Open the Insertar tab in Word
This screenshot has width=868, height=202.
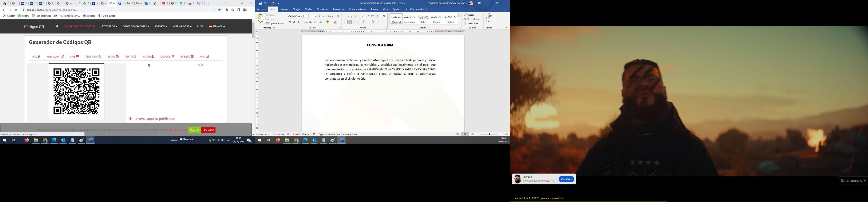pyautogui.click(x=284, y=9)
